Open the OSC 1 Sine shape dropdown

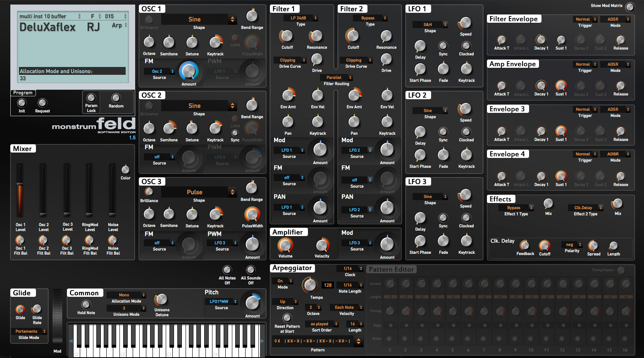198,19
